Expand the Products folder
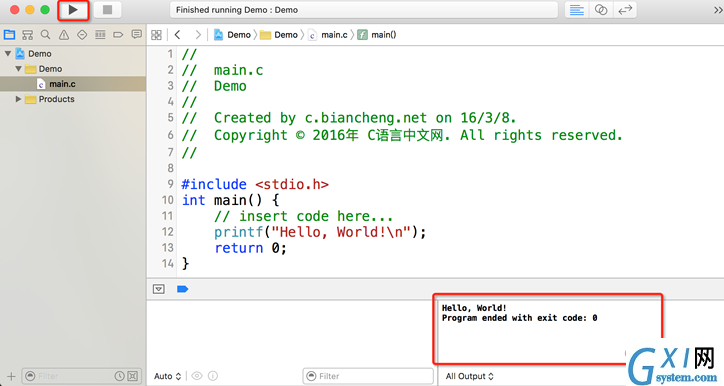724x386 pixels. click(x=18, y=99)
